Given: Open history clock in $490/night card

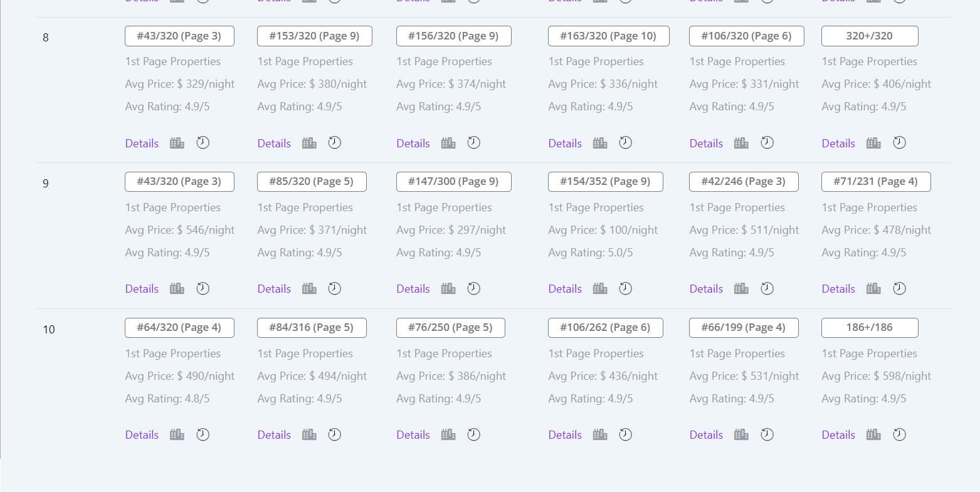Looking at the screenshot, I should point(203,434).
